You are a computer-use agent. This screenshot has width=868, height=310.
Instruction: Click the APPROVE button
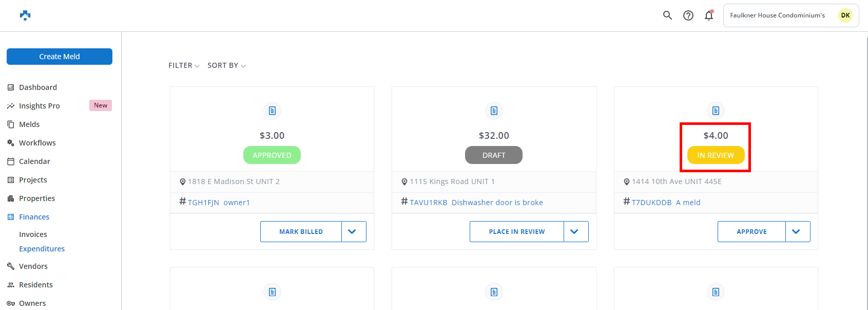click(751, 232)
